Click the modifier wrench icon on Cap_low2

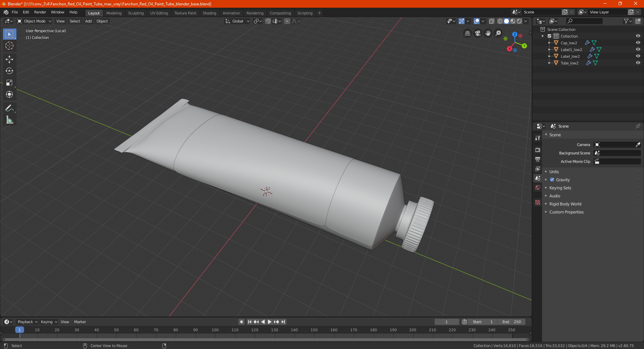[587, 43]
